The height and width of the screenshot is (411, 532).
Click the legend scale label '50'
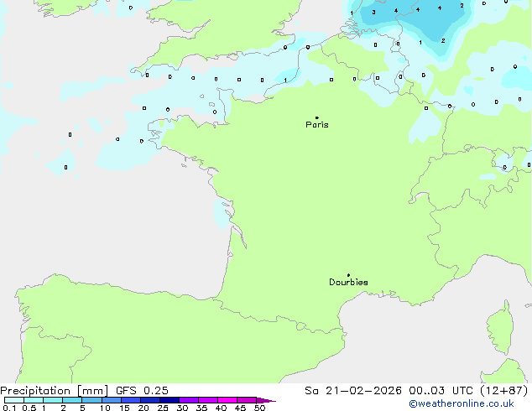tap(259, 408)
